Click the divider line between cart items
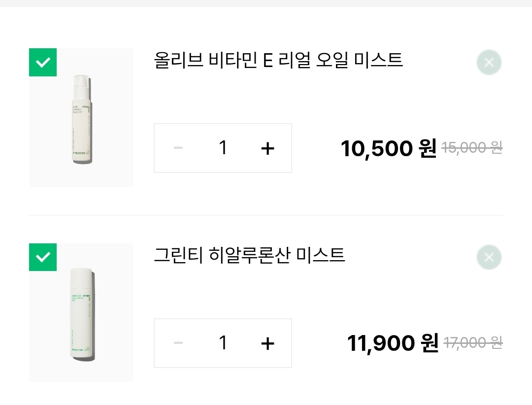The height and width of the screenshot is (405, 532). click(266, 215)
